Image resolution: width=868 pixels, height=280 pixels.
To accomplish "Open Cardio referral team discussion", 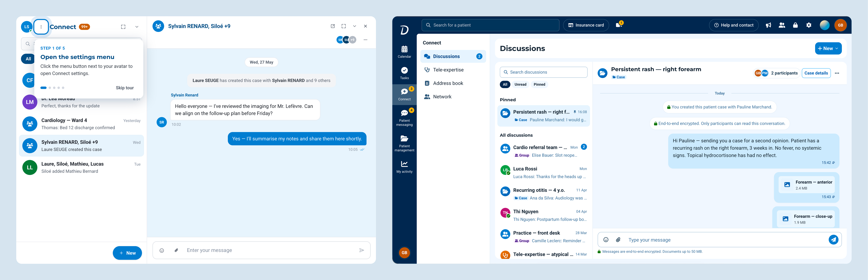I will [543, 151].
